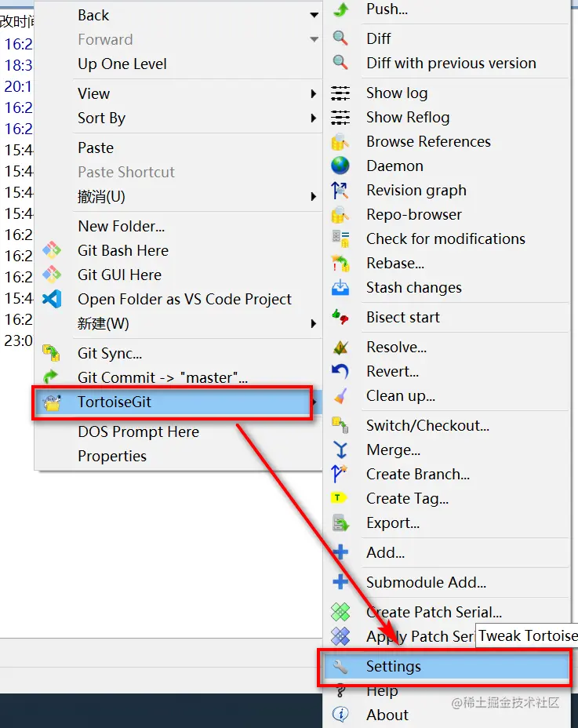This screenshot has width=578, height=728.
Task: Click the Revision graph icon
Action: (340, 191)
